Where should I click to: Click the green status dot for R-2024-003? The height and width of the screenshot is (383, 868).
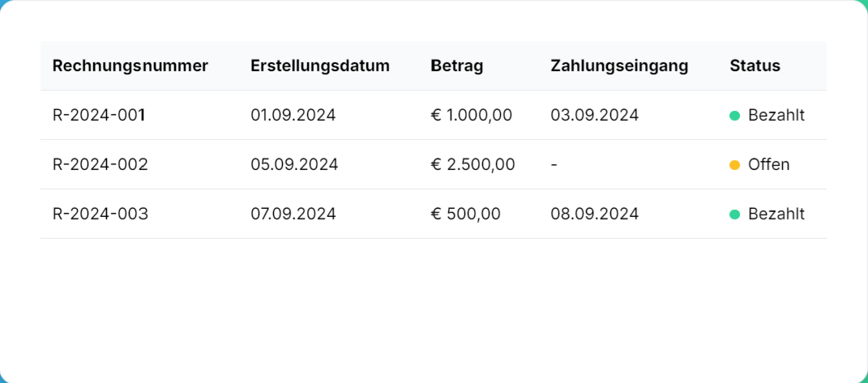click(735, 215)
